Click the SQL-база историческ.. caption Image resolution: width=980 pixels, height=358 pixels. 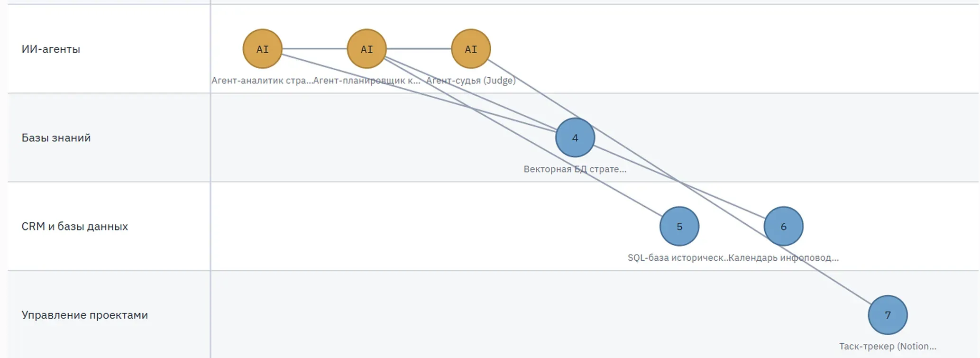point(678,257)
